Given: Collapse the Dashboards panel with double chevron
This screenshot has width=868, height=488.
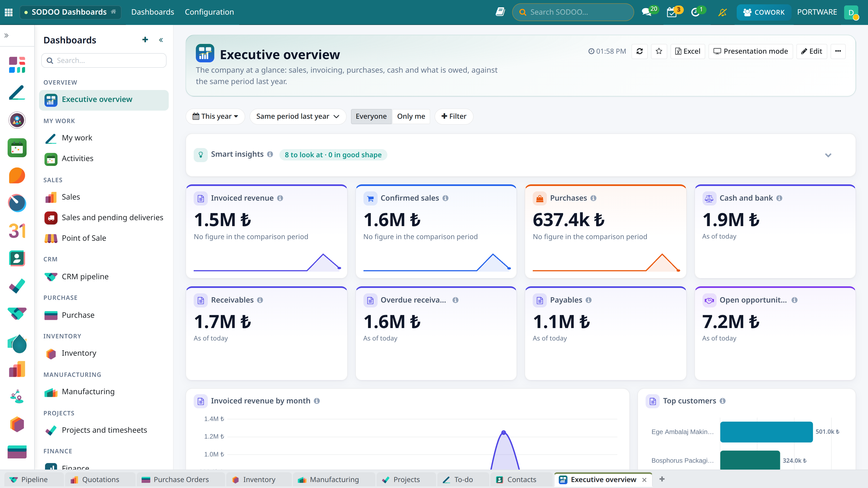Looking at the screenshot, I should pos(161,40).
